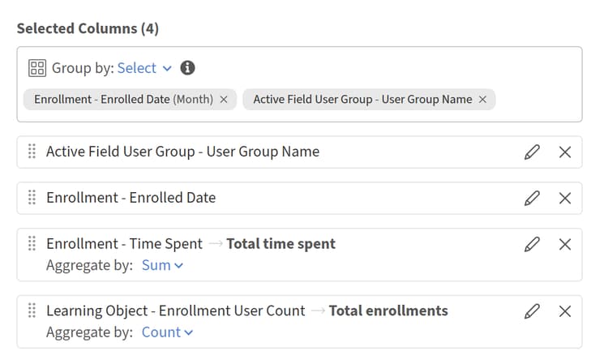Screen dimensions: 608x364
Task: Click the Group by info icon
Action: point(188,68)
